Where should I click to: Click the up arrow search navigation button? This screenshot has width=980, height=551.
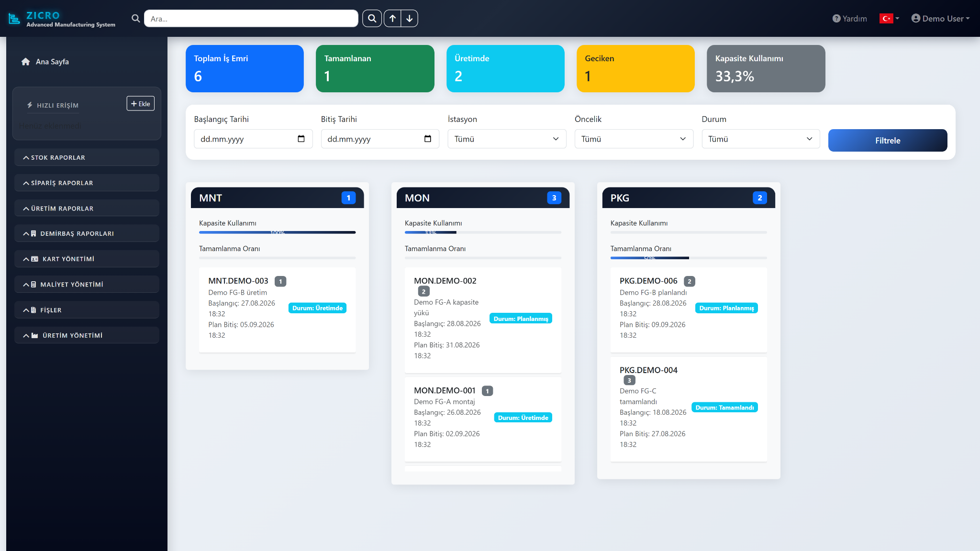click(x=392, y=19)
